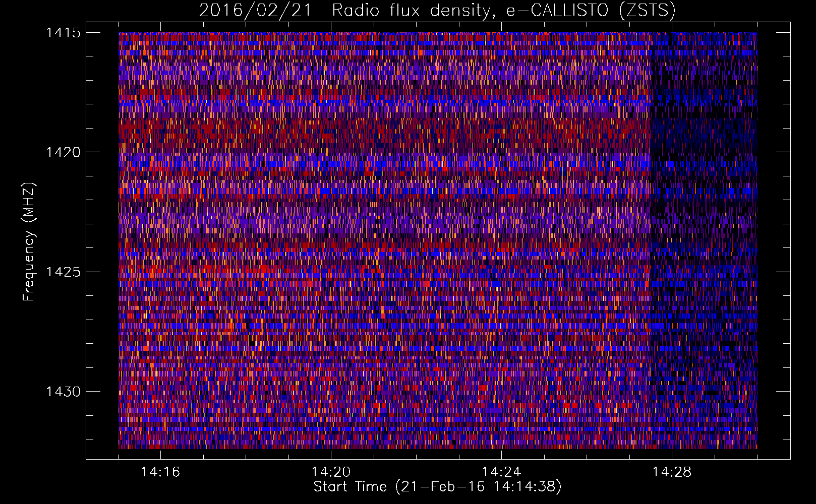
Task: Select the 1420 frequency tick label
Action: 63,152
